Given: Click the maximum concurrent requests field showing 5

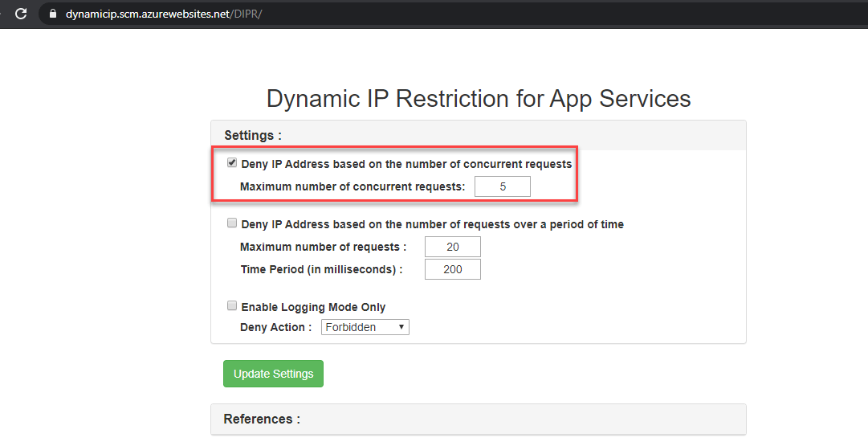Looking at the screenshot, I should point(502,186).
